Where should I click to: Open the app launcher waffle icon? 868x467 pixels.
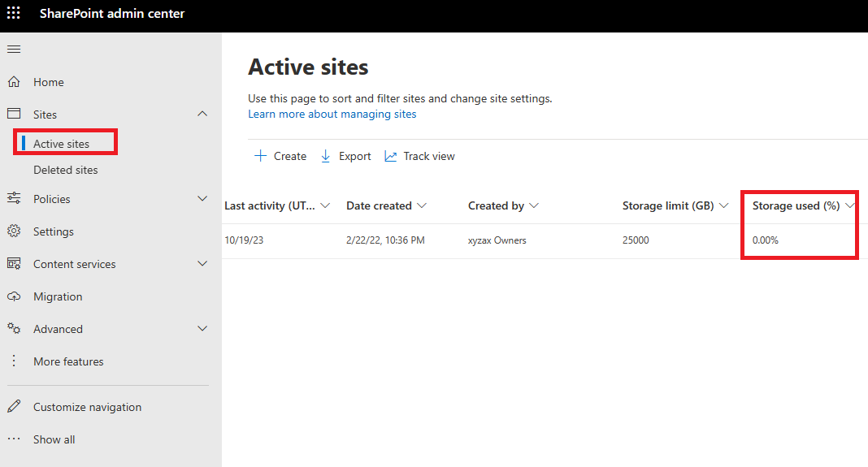tap(13, 13)
